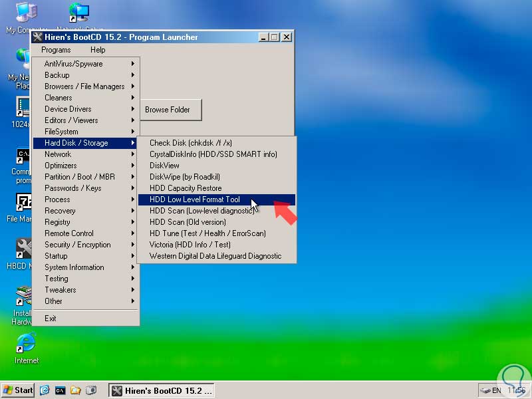Open the Startup menu item
Screen dimensions: 532x399
[86, 256]
